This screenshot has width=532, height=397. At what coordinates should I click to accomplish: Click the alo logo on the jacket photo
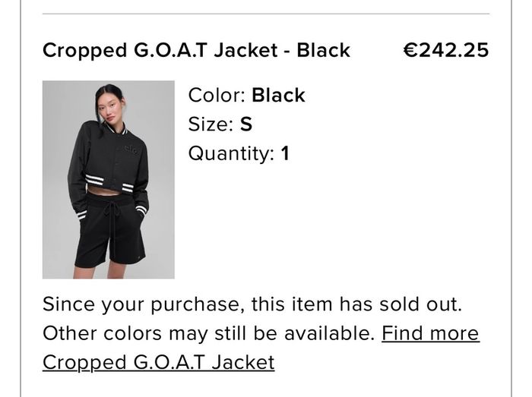[132, 150]
